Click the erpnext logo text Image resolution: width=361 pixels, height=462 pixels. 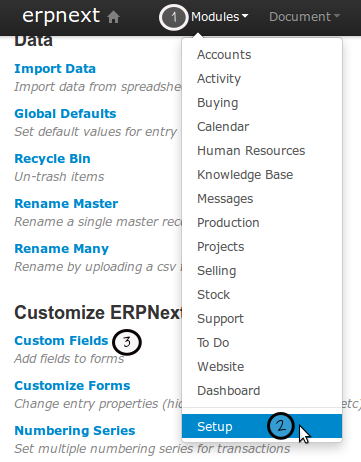click(61, 16)
